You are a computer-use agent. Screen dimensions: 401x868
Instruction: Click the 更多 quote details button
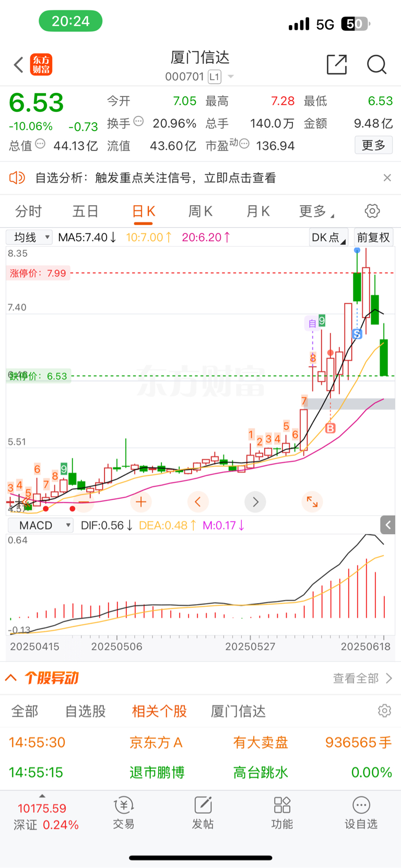click(374, 145)
